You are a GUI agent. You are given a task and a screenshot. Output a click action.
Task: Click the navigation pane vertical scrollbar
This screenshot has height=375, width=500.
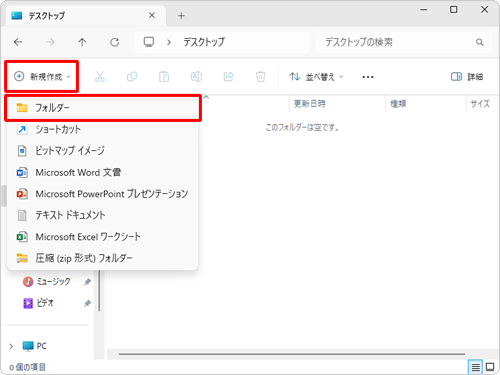[99, 291]
